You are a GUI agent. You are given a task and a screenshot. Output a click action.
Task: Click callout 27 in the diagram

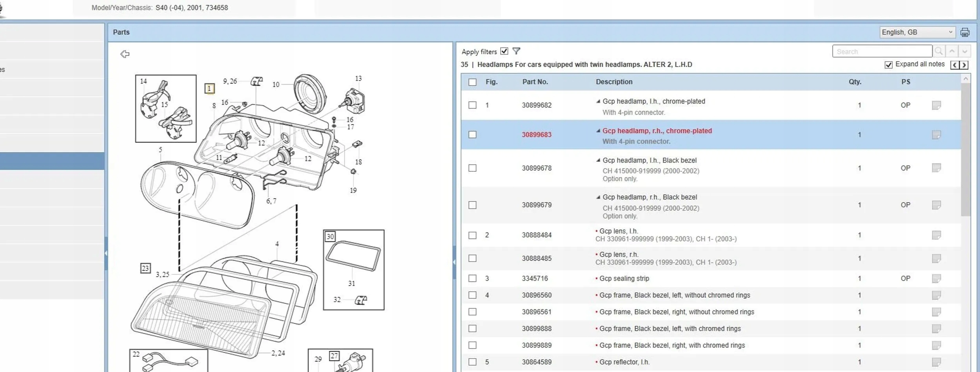point(334,356)
